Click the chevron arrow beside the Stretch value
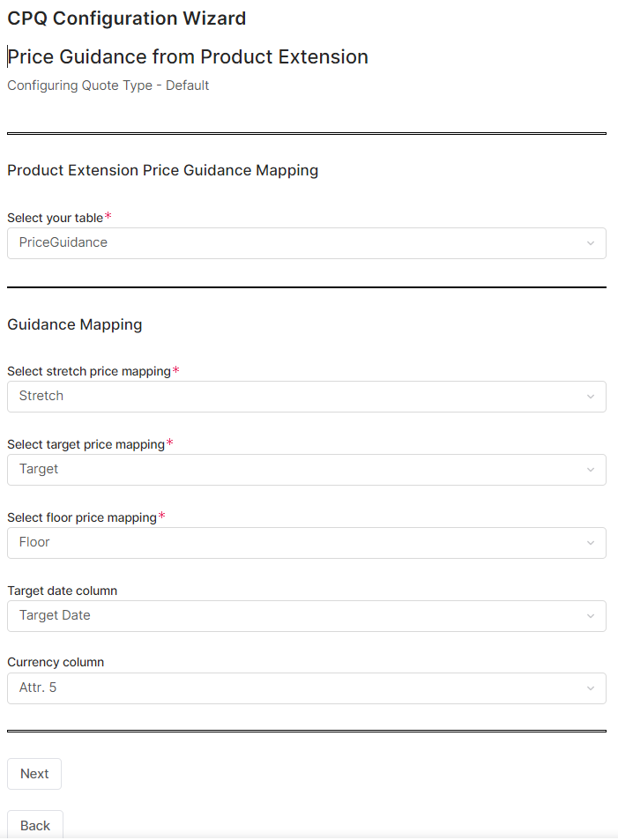This screenshot has height=840, width=618. pos(591,397)
